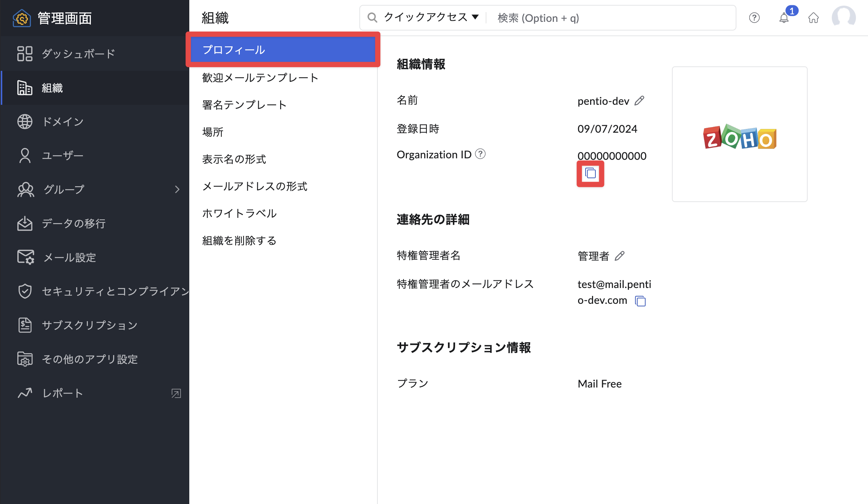Open the notifications bell
This screenshot has height=504, width=868.
[784, 18]
